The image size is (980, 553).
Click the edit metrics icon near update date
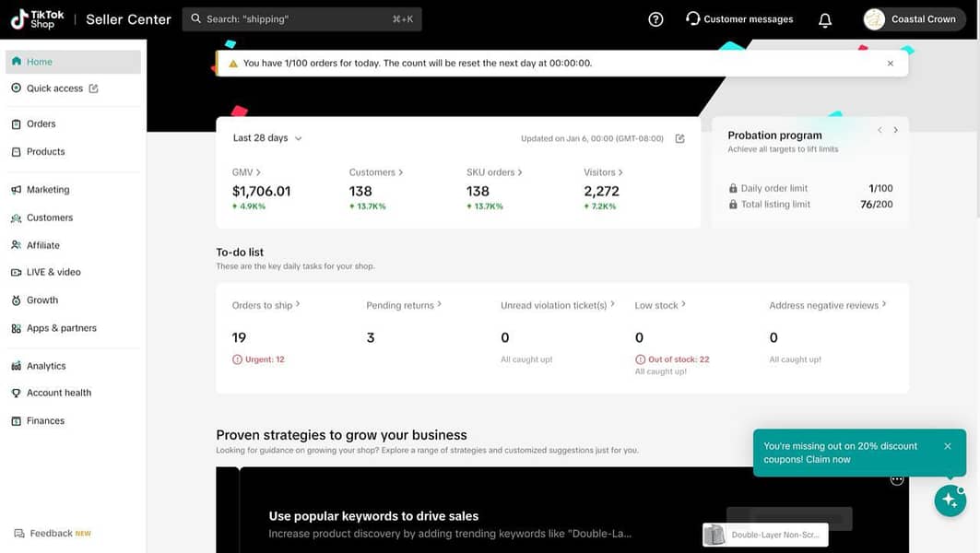[x=679, y=139]
